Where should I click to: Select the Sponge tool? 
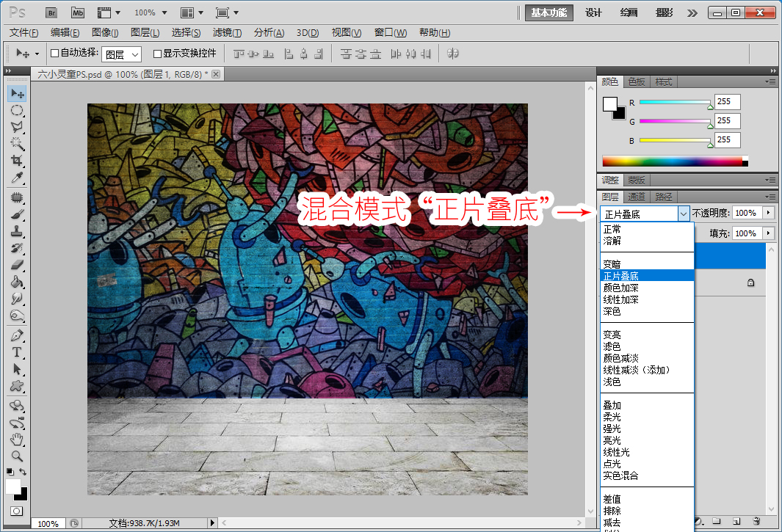pyautogui.click(x=17, y=316)
